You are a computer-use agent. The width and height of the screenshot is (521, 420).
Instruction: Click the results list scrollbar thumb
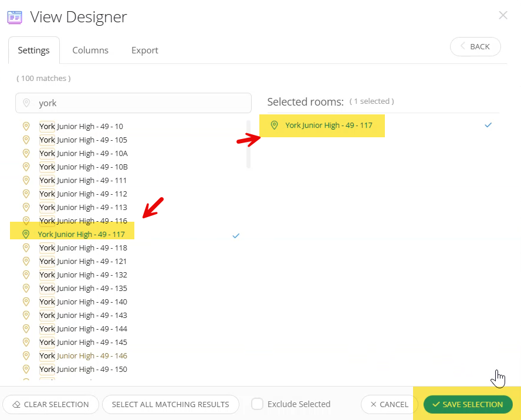[248, 144]
